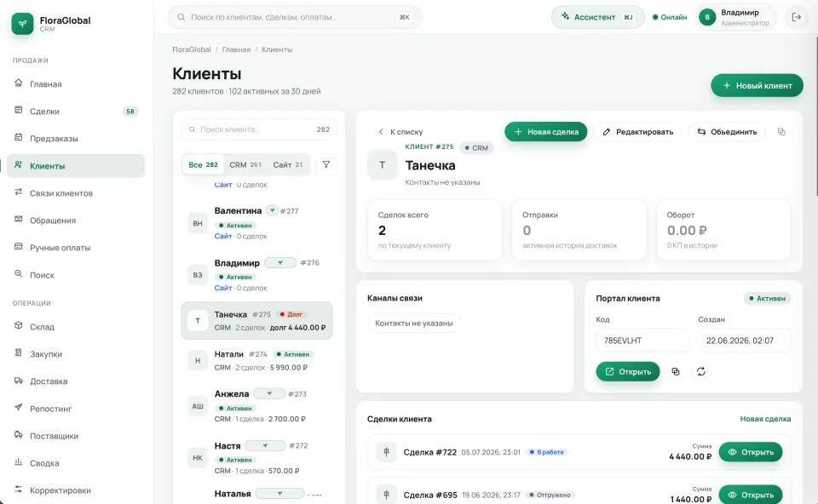This screenshot has width=818, height=504.
Task: Open Ручные оплаты in the sidebar
Action: click(x=76, y=248)
